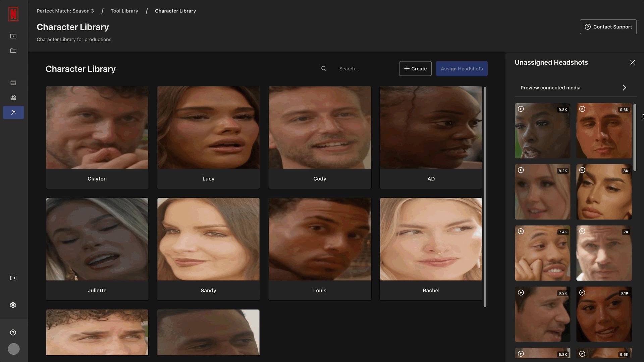Screen dimensions: 644x362
Task: Play the 9.8K unassigned headshot media
Action: pos(521,109)
